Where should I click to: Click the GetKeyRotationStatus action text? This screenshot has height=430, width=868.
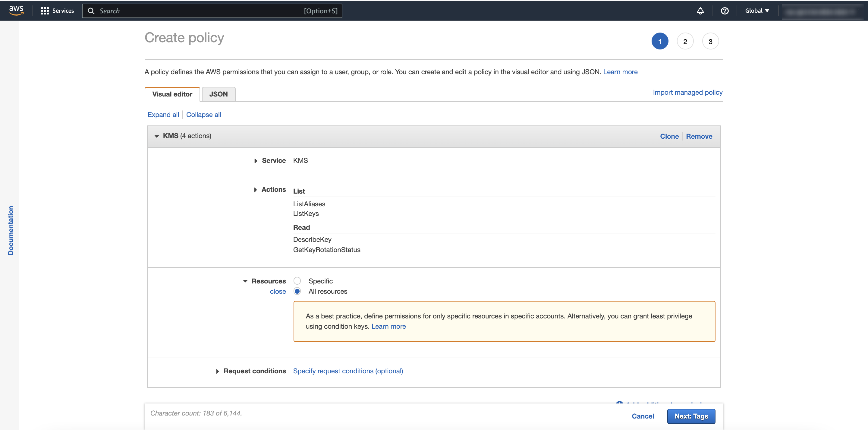click(326, 250)
